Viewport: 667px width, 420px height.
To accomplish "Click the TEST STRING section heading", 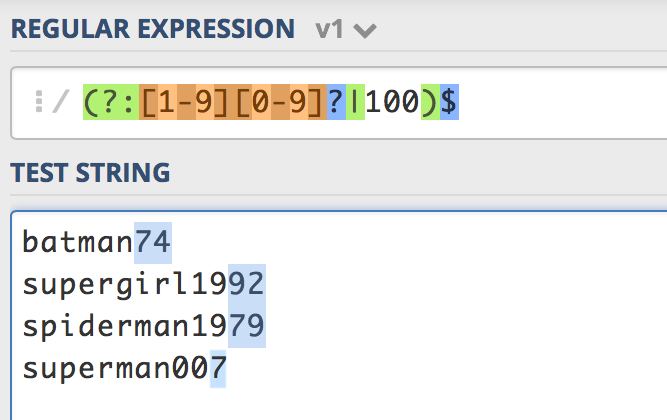I will (x=90, y=173).
